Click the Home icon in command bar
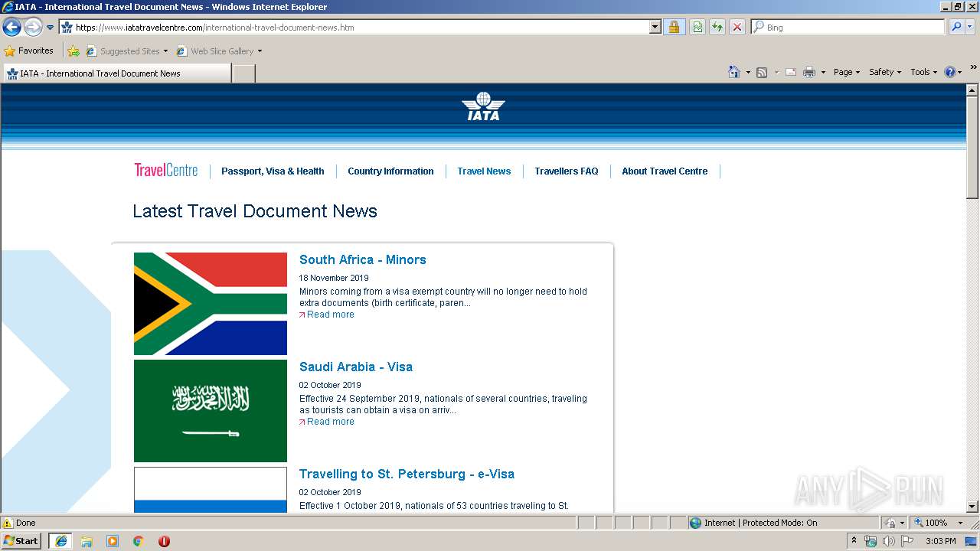The height and width of the screenshot is (551, 980). (x=733, y=72)
